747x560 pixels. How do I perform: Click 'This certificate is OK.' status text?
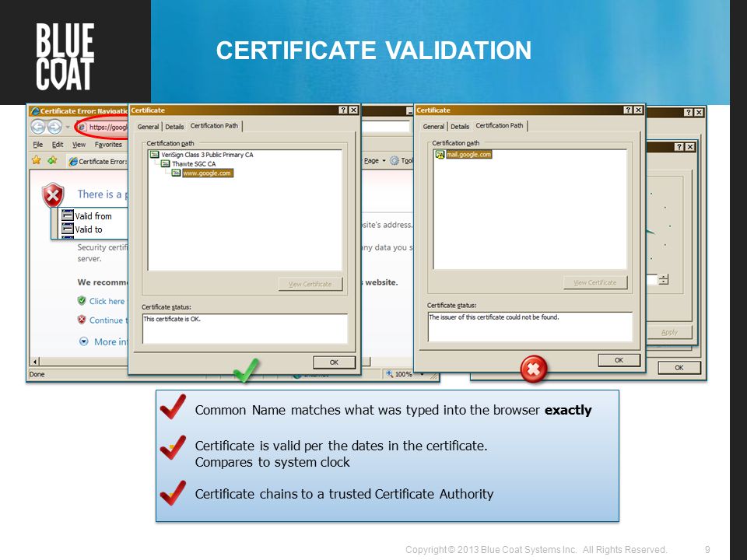(172, 319)
